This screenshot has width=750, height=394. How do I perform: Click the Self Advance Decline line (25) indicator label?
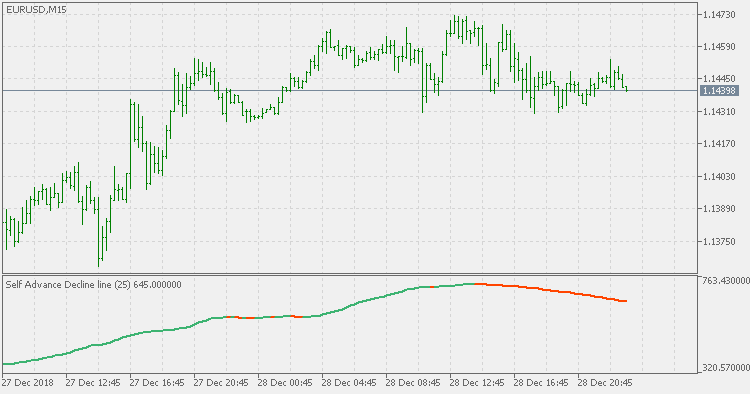tap(93, 285)
